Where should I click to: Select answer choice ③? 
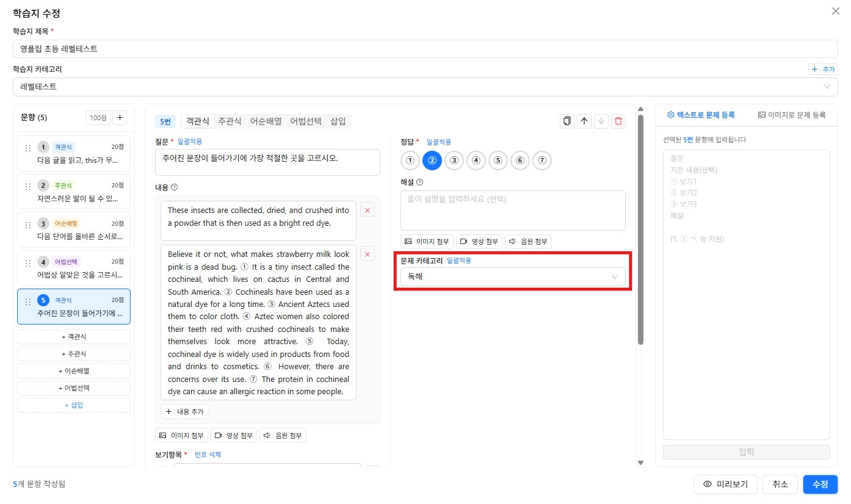point(454,160)
